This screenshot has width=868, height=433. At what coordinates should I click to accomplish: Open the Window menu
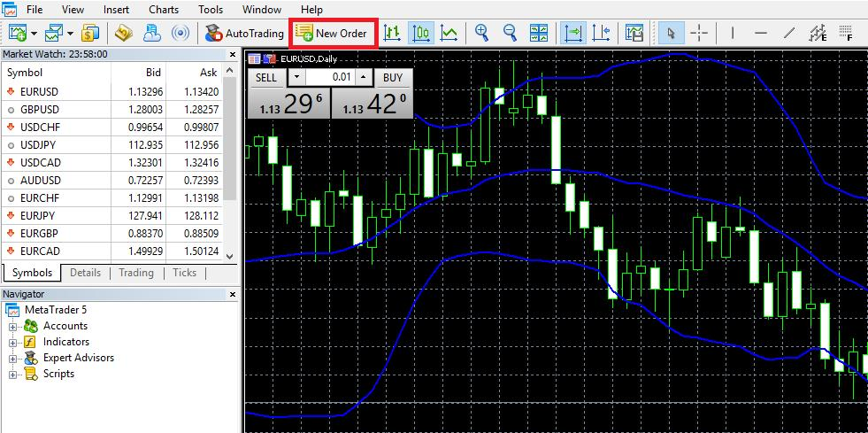(x=262, y=10)
